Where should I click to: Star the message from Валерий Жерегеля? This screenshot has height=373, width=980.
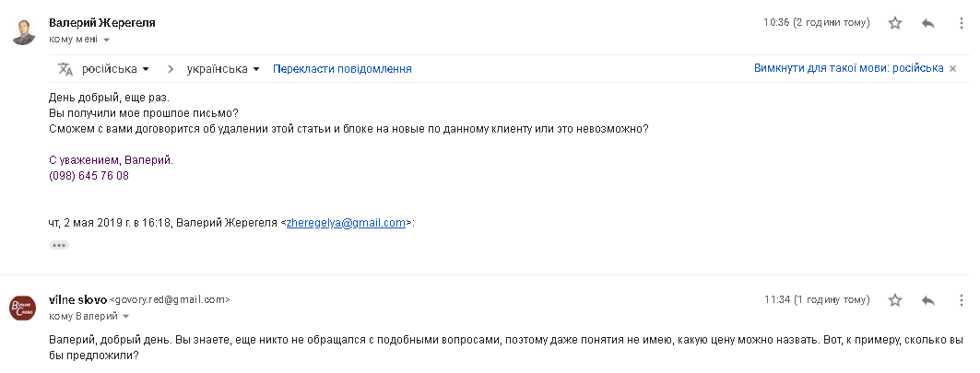click(894, 24)
